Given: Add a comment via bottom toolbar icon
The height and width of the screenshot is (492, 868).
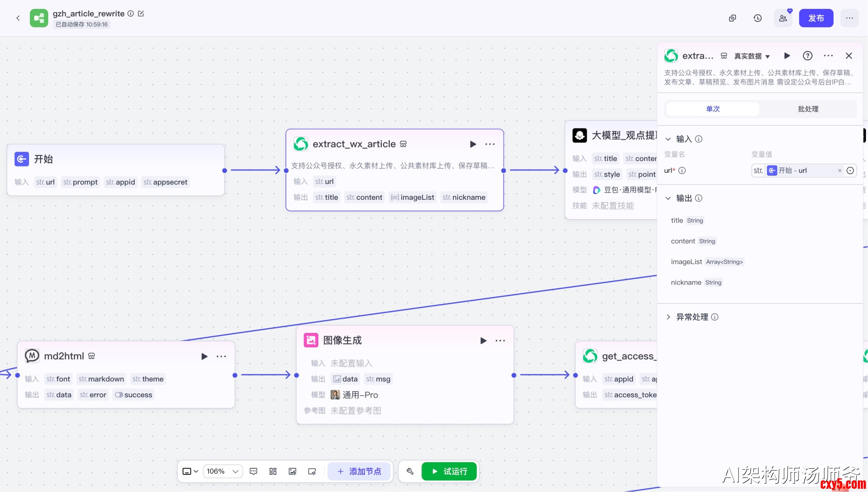Looking at the screenshot, I should coord(253,471).
